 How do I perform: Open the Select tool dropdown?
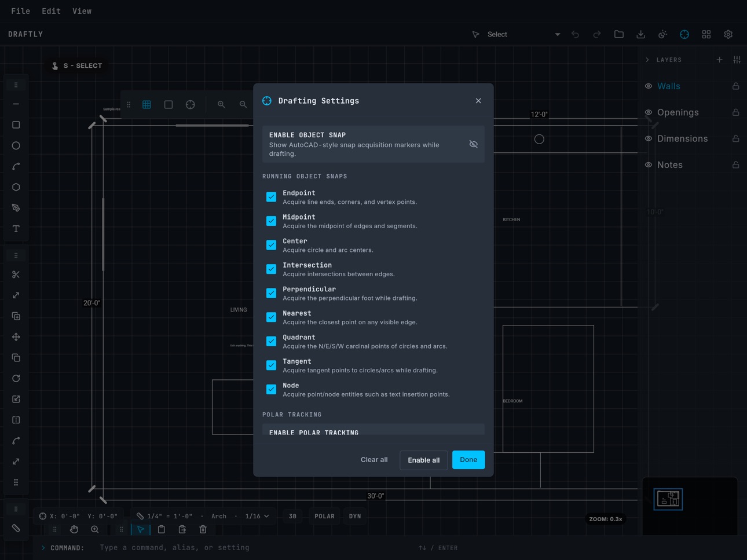(x=517, y=34)
